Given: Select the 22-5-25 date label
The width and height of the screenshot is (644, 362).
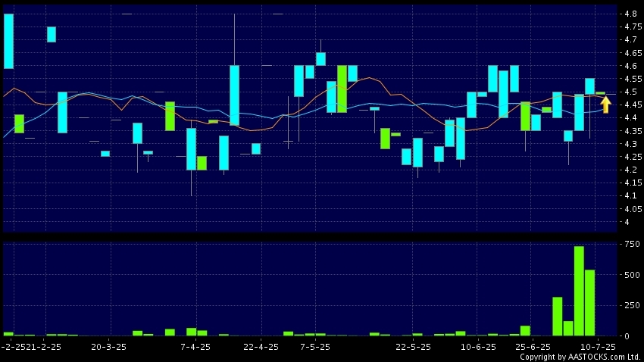Looking at the screenshot, I should [x=413, y=347].
